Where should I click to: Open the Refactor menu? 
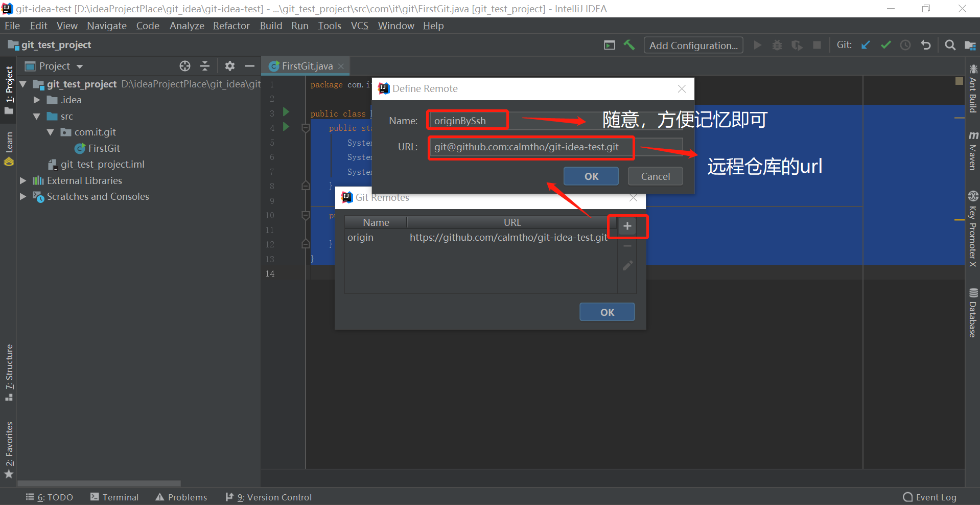[x=231, y=26]
